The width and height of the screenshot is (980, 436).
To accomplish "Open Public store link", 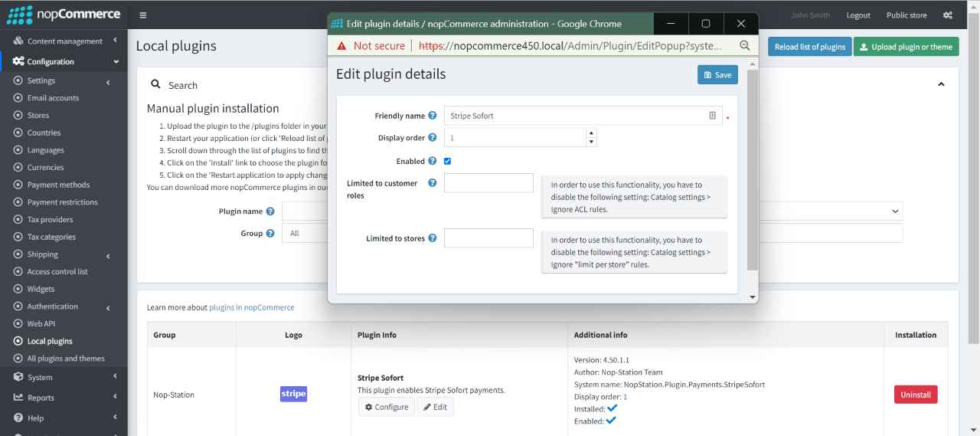I will (906, 15).
